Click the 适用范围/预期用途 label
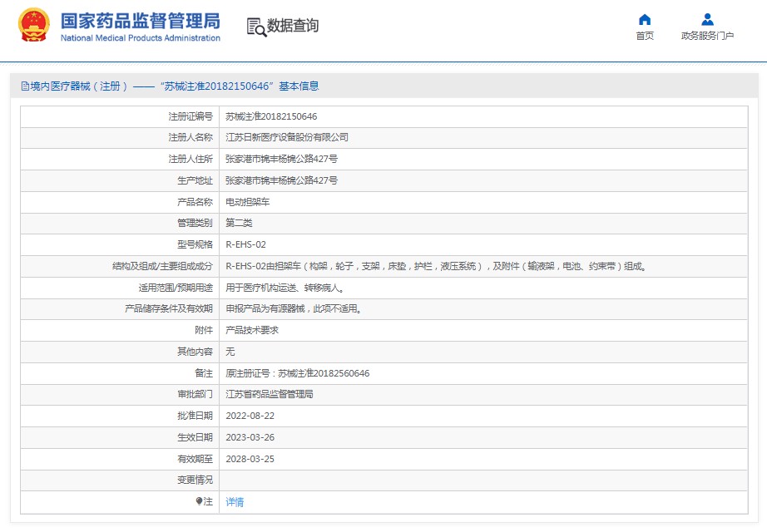Viewport: 767px width, 532px height. tap(176, 288)
